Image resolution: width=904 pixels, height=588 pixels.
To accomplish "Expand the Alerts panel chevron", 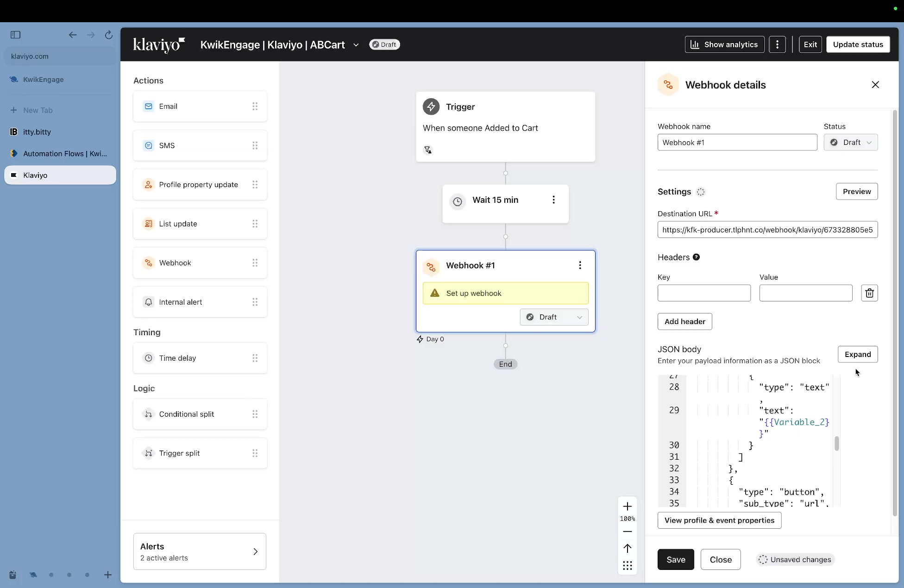I will point(255,551).
